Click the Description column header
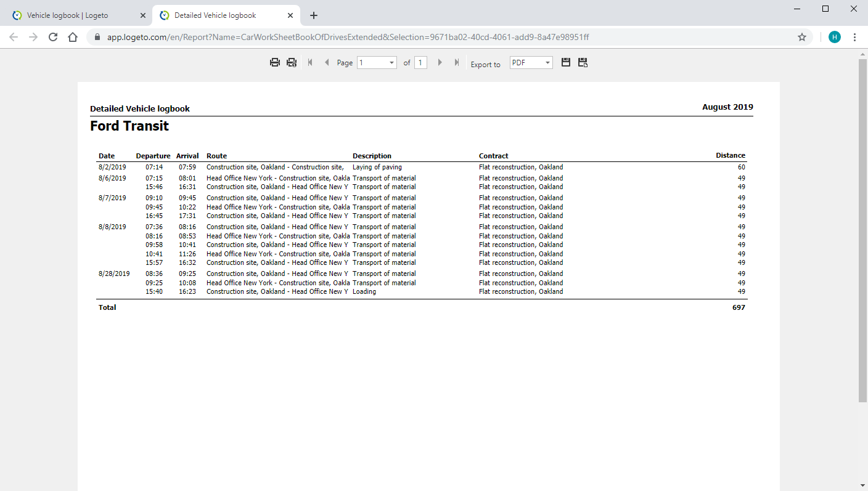Viewport: 868px width, 491px height. (372, 156)
